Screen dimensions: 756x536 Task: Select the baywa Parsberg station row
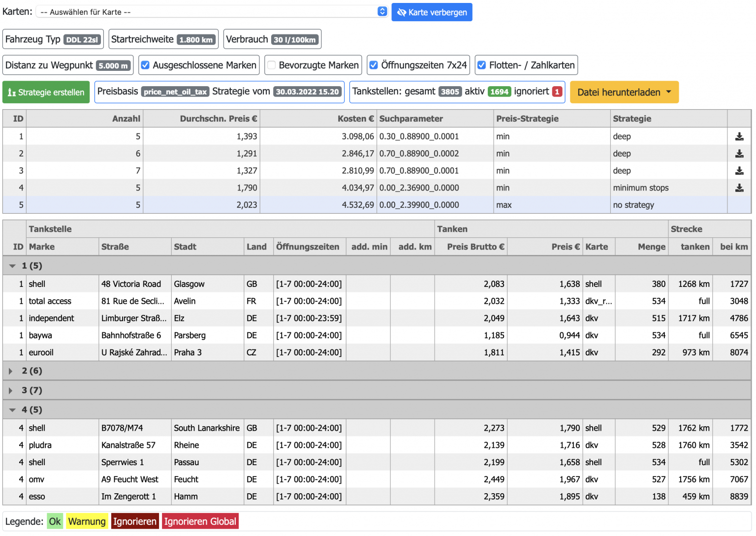coord(377,336)
